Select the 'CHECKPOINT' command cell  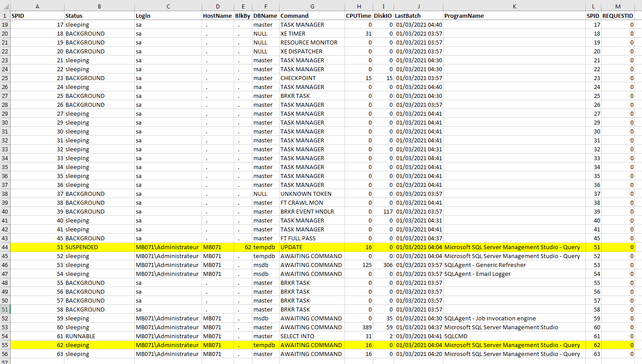[312, 78]
